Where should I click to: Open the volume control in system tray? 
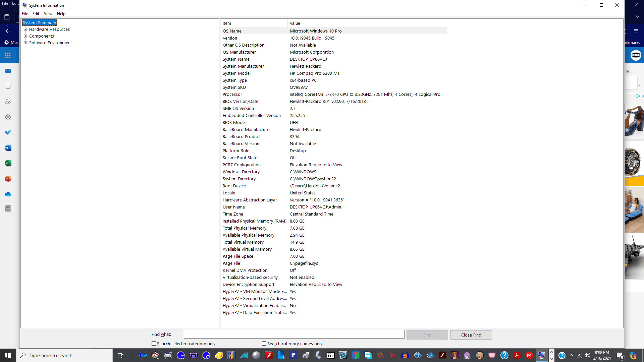[587, 355]
